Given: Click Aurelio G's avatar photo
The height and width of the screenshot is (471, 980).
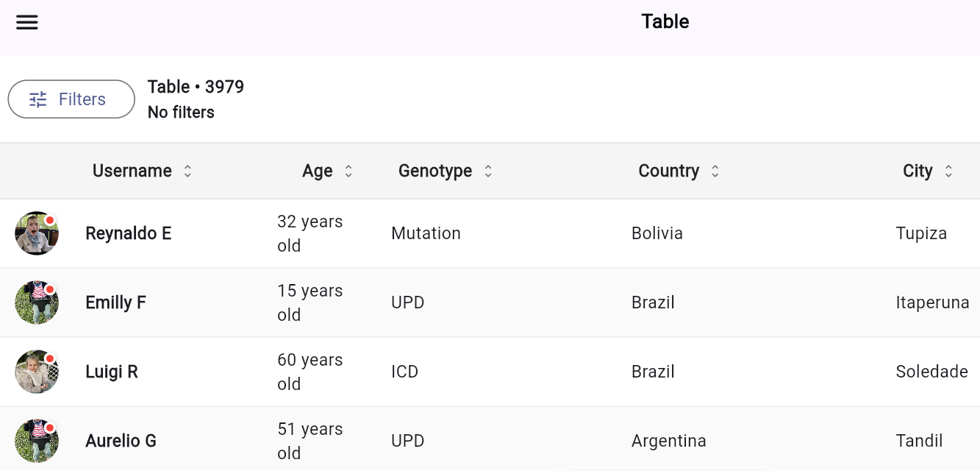Looking at the screenshot, I should pyautogui.click(x=37, y=441).
